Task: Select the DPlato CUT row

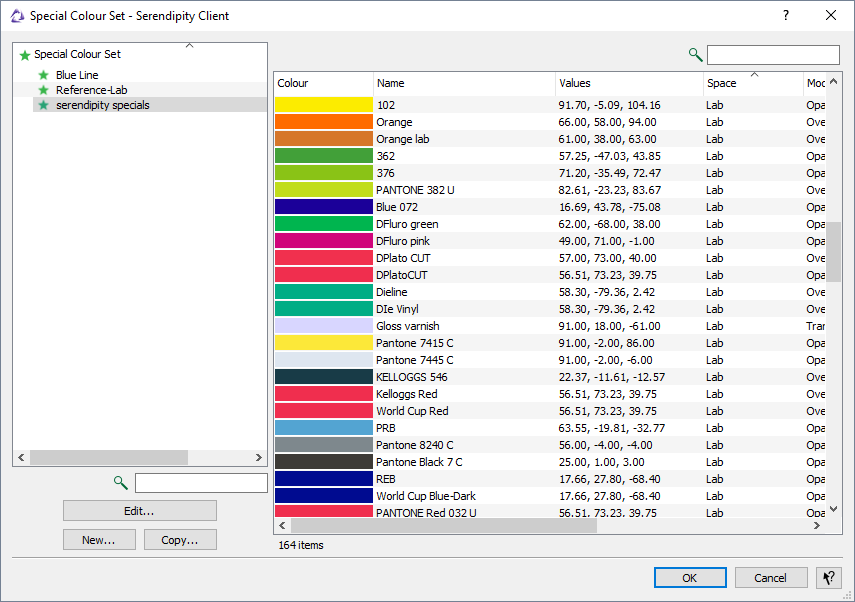Action: coord(550,258)
